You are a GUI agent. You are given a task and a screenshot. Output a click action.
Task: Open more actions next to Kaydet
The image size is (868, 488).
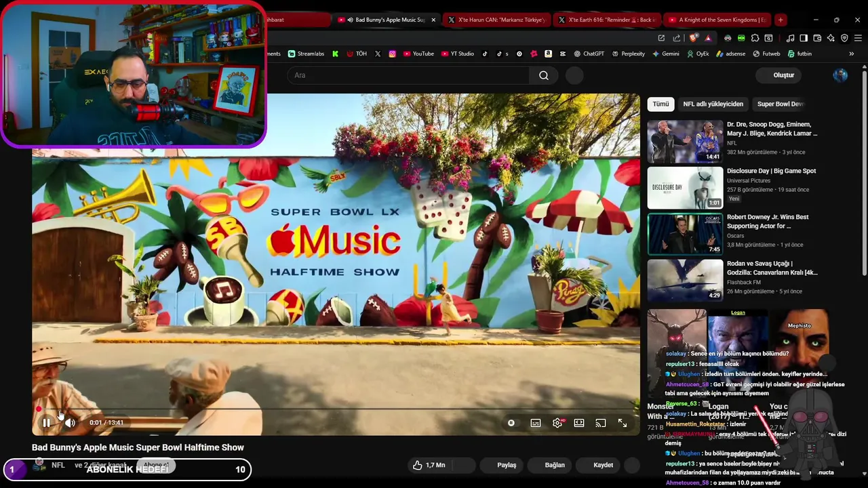[632, 465]
